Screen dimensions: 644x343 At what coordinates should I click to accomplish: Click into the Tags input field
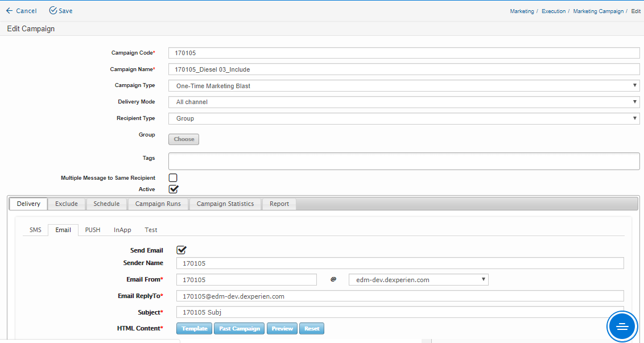[404, 161]
